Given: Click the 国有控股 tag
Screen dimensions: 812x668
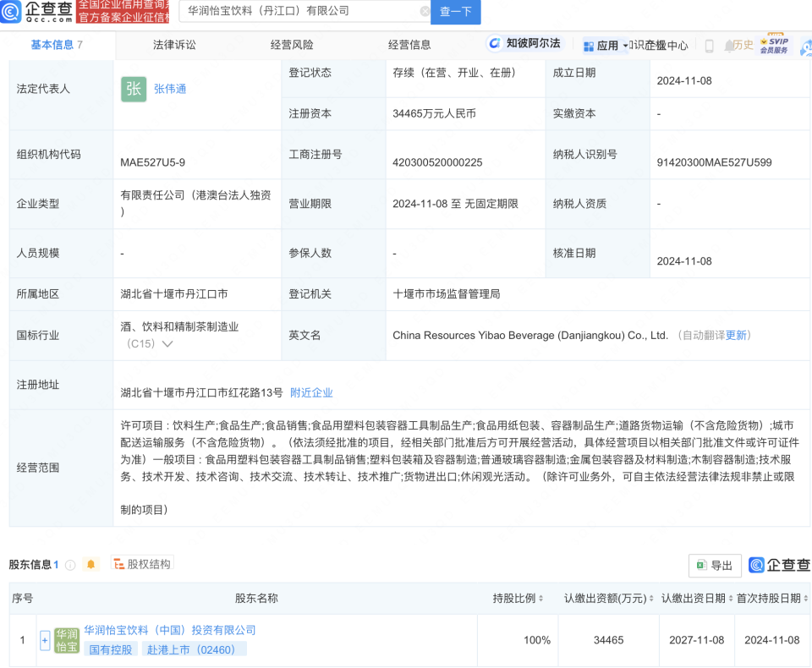Looking at the screenshot, I should coord(111,649).
